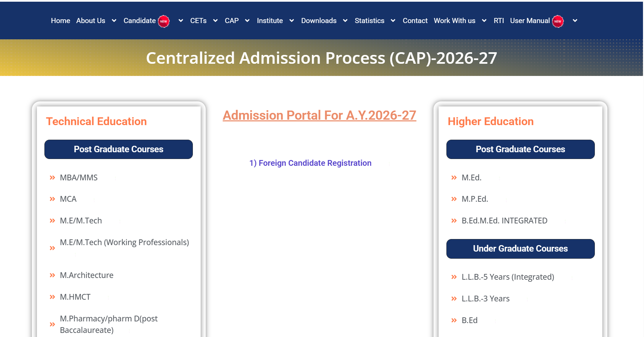Click the Under Graduate Courses button
The height and width of the screenshot is (337, 644).
(521, 249)
